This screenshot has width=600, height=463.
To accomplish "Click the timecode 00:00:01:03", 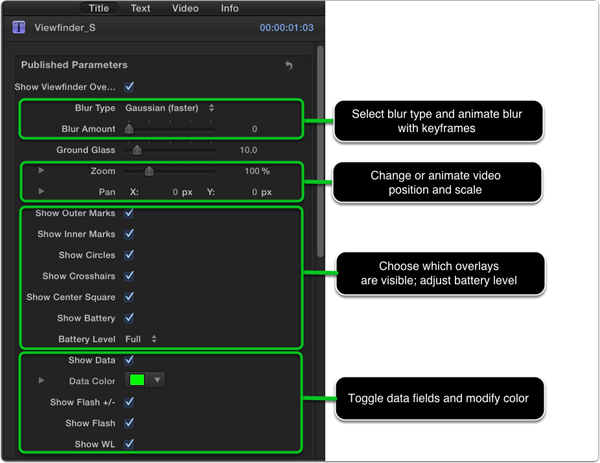I will (287, 28).
